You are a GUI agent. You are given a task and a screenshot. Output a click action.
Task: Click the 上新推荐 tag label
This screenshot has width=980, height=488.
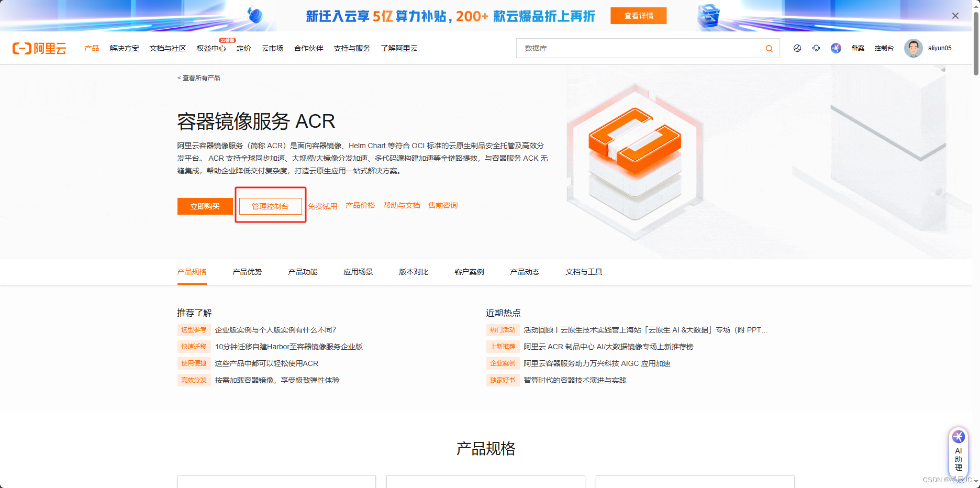[x=503, y=347]
